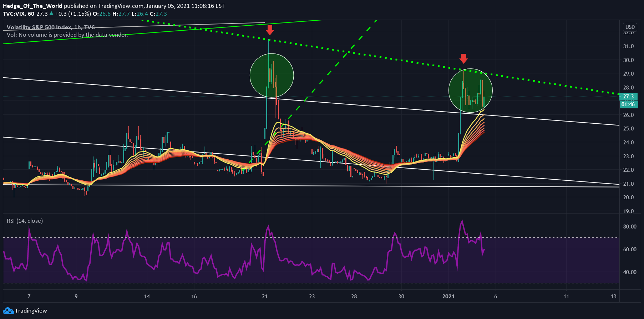Click the Vol: No volume data message
The image size is (644, 319).
pyautogui.click(x=67, y=35)
